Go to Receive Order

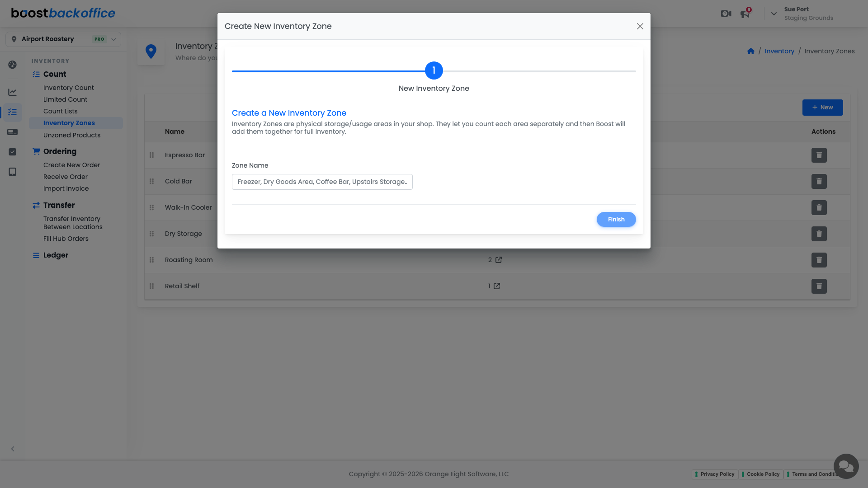click(x=65, y=177)
